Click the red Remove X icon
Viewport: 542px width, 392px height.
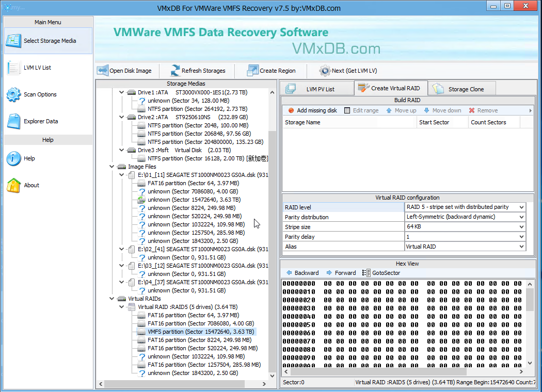point(472,110)
